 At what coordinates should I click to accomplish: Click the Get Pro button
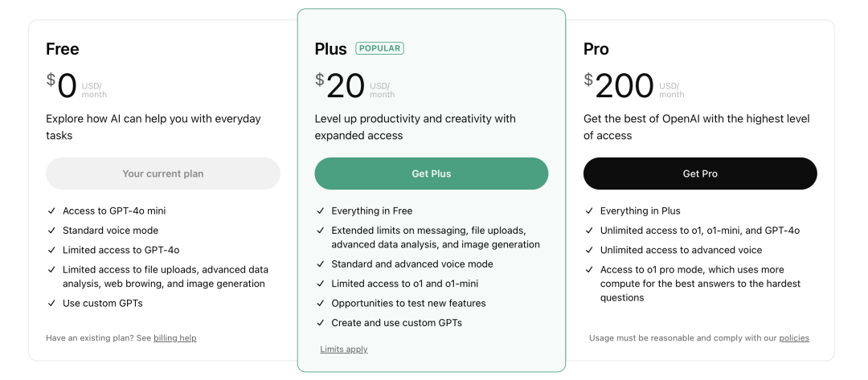click(700, 174)
